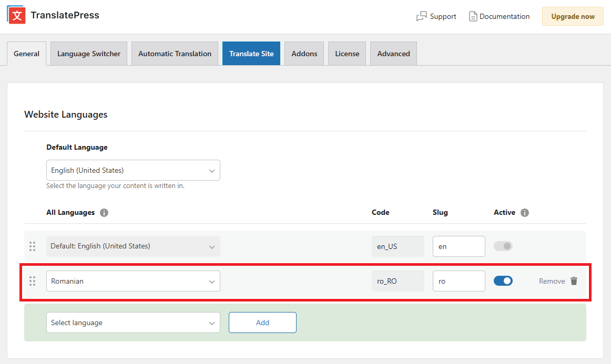Open the Romanian language selector dropdown

click(133, 281)
